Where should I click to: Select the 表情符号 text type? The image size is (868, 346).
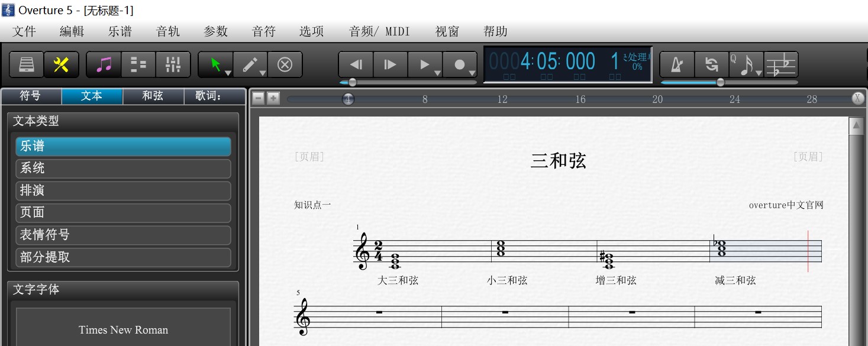point(122,235)
